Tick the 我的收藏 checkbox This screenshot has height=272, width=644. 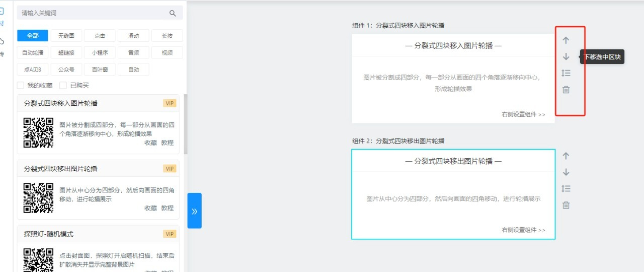[x=21, y=85]
